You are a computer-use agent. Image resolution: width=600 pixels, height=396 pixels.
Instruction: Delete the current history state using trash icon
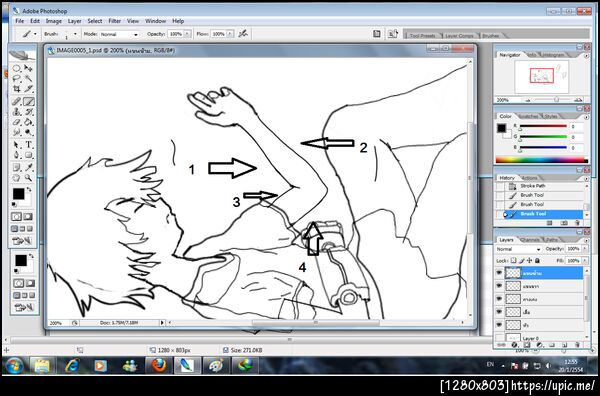pyautogui.click(x=577, y=223)
